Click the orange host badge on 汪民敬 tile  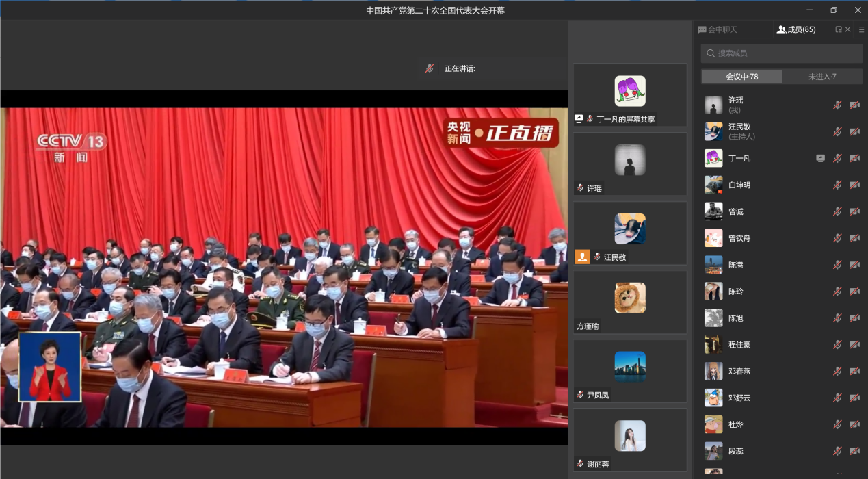click(x=582, y=257)
